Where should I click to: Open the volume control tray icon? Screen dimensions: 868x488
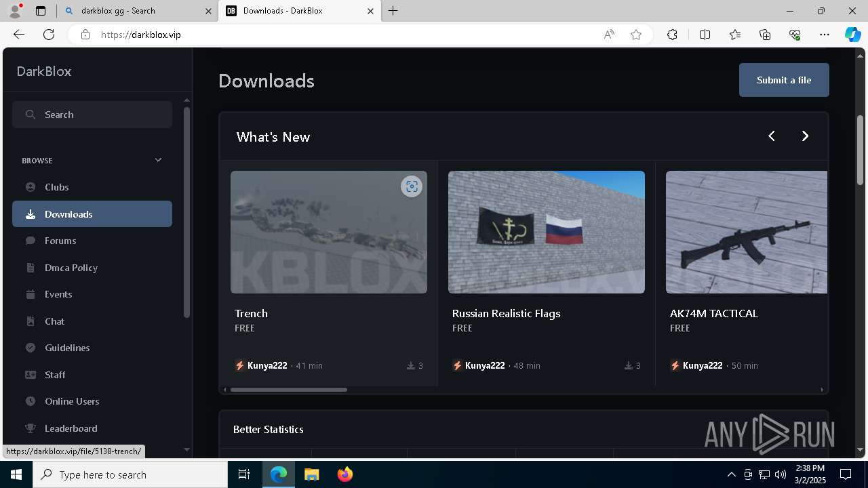click(x=781, y=474)
